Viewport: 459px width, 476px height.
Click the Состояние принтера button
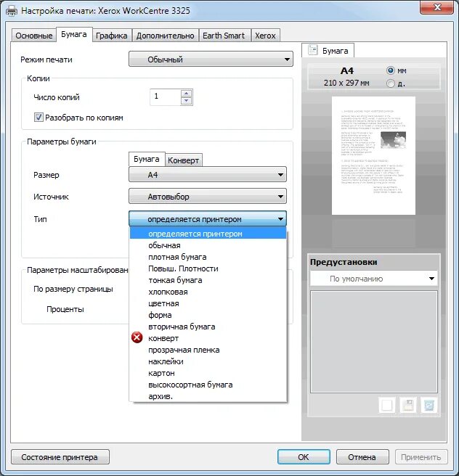(60, 457)
